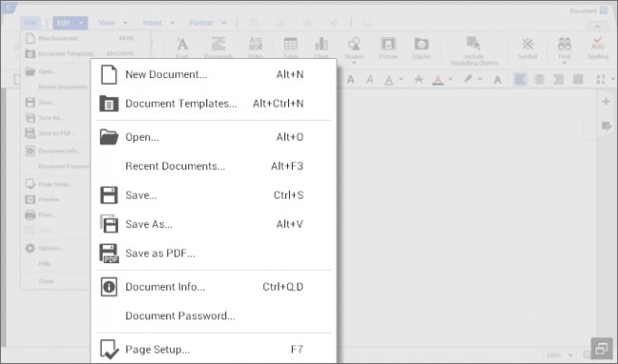The width and height of the screenshot is (618, 364).
Task: Select Save as PDF in the enlarged menu
Action: coord(214,254)
